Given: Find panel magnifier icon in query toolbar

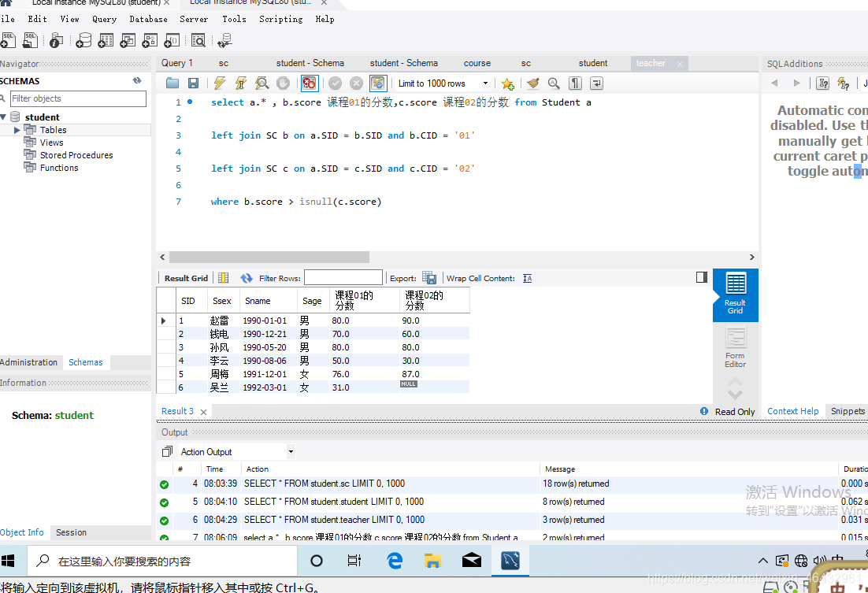Looking at the screenshot, I should point(554,83).
